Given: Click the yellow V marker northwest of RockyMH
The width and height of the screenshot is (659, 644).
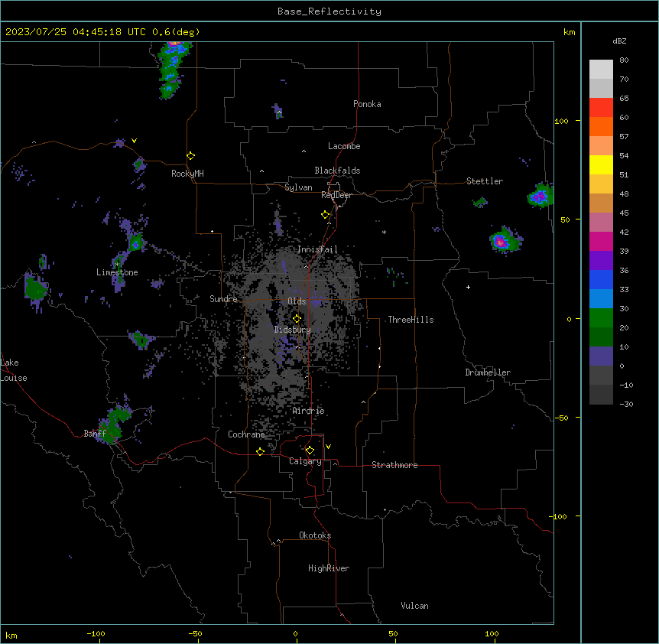Looking at the screenshot, I should click(x=134, y=141).
